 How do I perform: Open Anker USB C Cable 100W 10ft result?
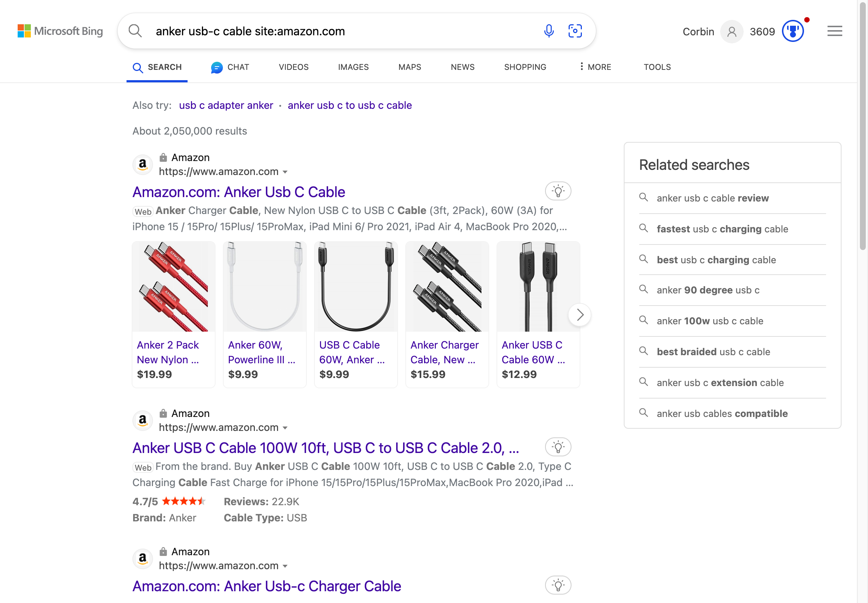point(326,448)
